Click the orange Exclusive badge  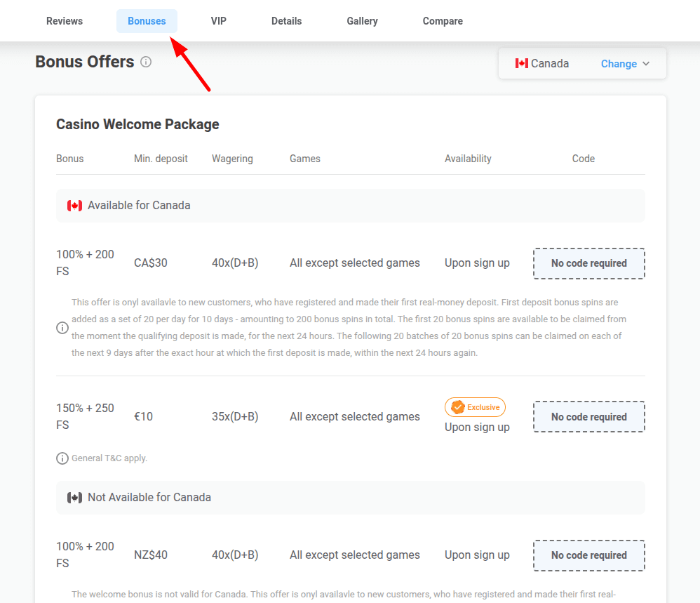click(x=475, y=407)
